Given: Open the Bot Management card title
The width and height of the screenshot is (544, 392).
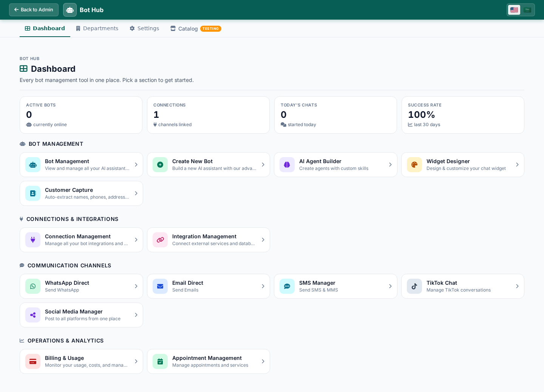Looking at the screenshot, I should (x=67, y=161).
